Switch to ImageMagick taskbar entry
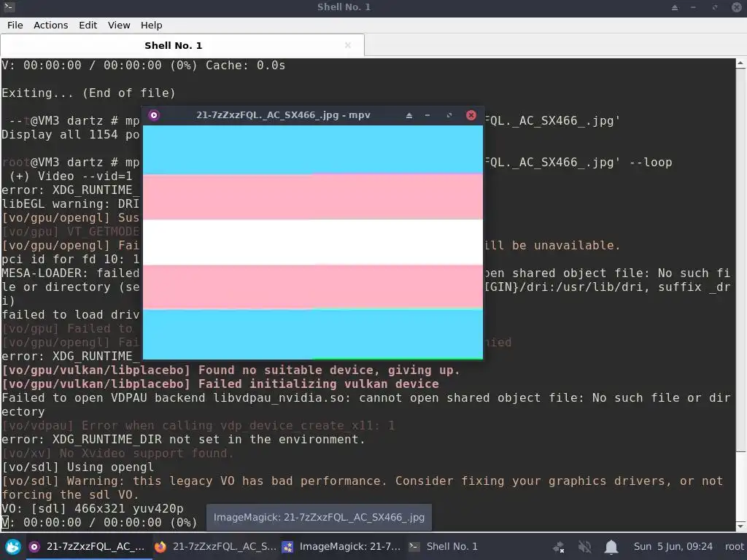The image size is (747, 560). [342, 547]
